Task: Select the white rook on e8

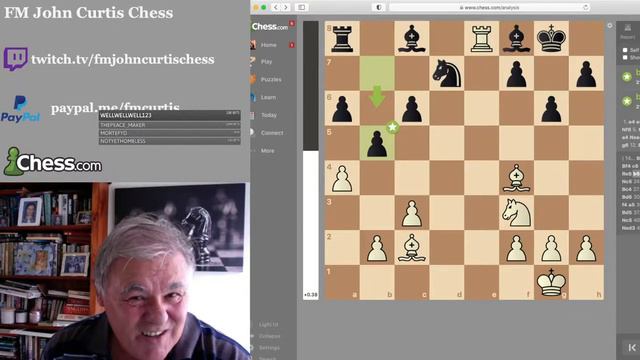Action: pyautogui.click(x=482, y=38)
